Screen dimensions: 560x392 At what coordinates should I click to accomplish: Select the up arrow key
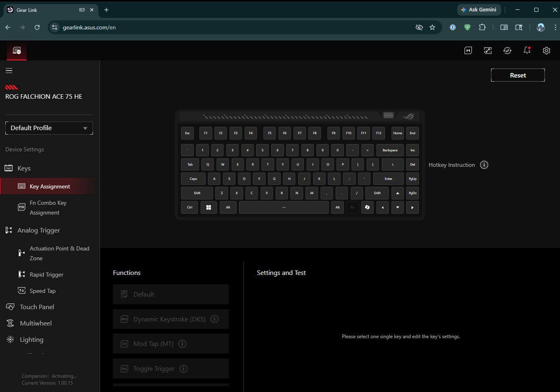(398, 193)
